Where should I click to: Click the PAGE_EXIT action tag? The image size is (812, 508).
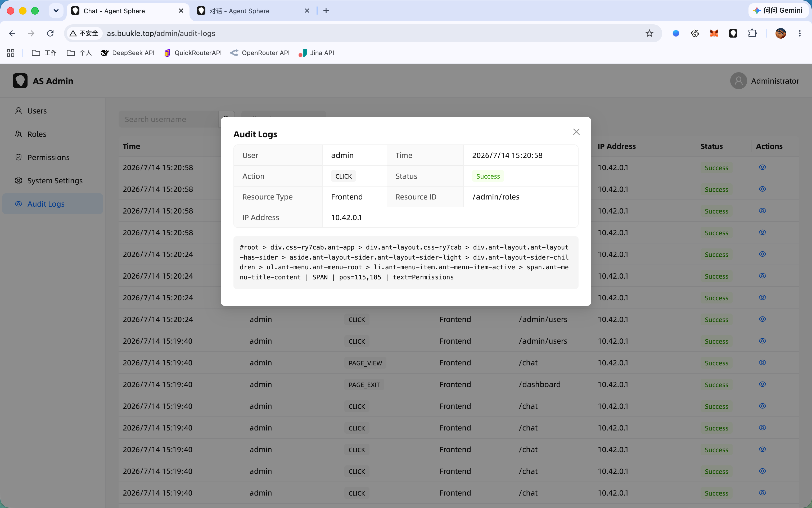(x=364, y=385)
